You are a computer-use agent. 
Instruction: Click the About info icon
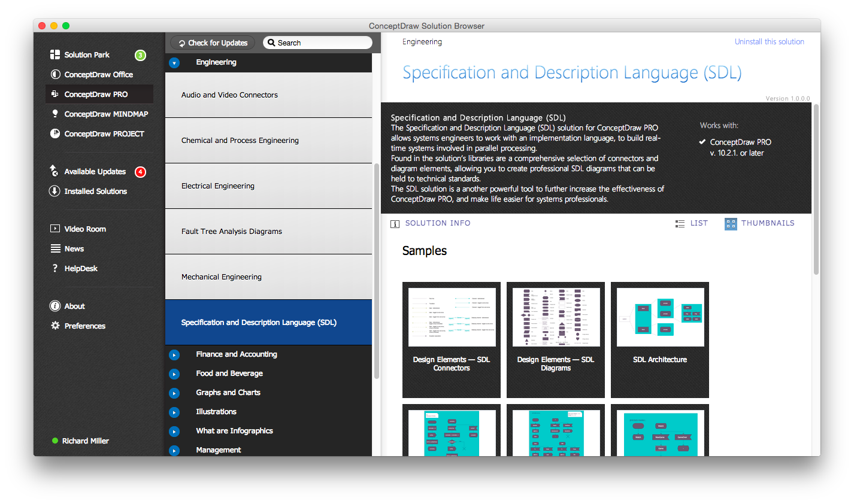coord(55,306)
